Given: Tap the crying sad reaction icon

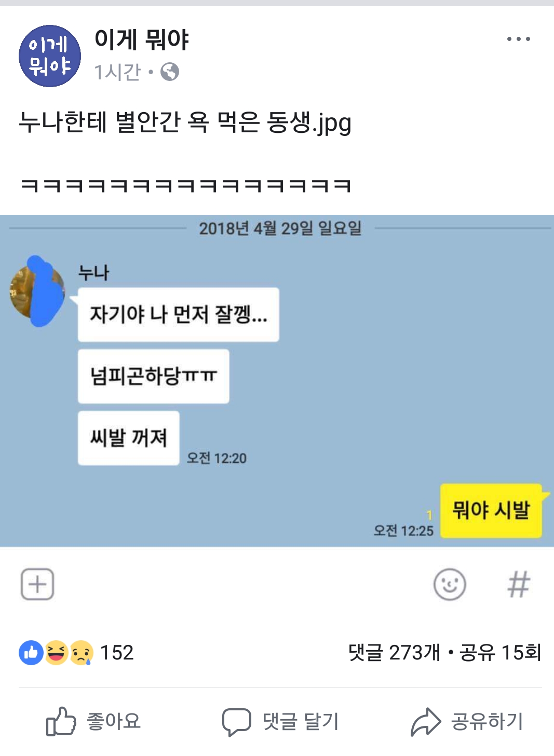Looking at the screenshot, I should 81,653.
